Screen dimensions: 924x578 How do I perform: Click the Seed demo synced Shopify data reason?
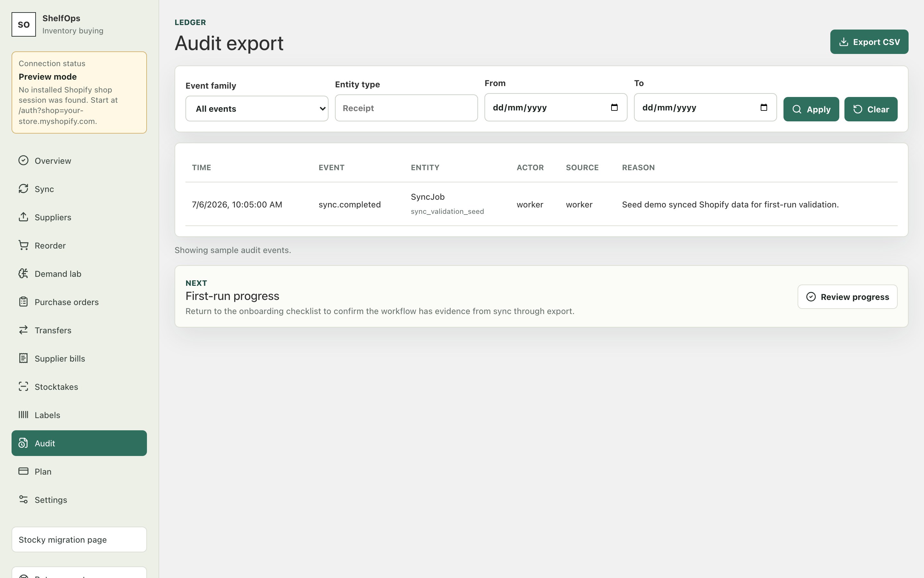(x=730, y=205)
